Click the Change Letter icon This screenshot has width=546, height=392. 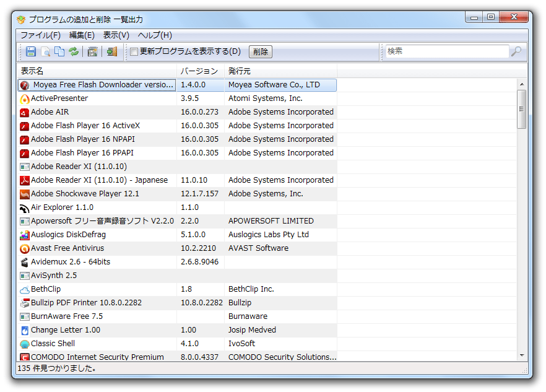(25, 330)
